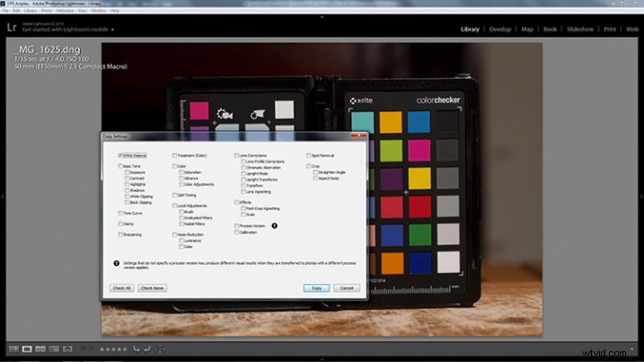644x362 pixels.
Task: Open the Edit menu
Action: (16, 11)
